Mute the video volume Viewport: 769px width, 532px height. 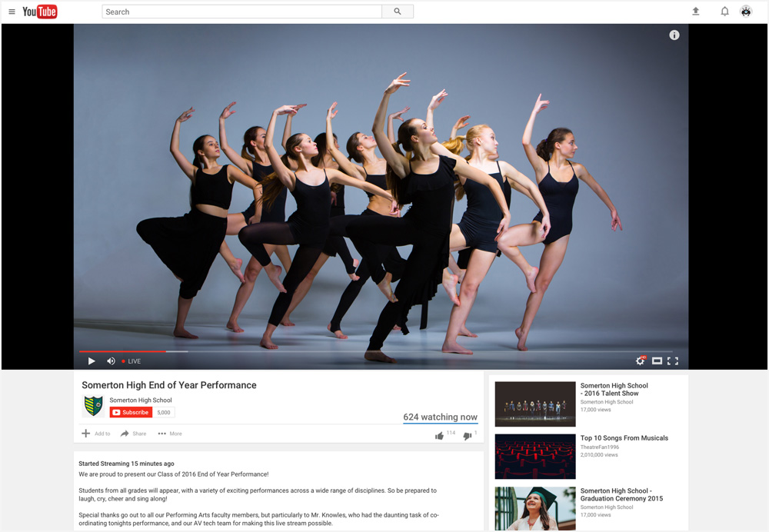click(x=111, y=361)
